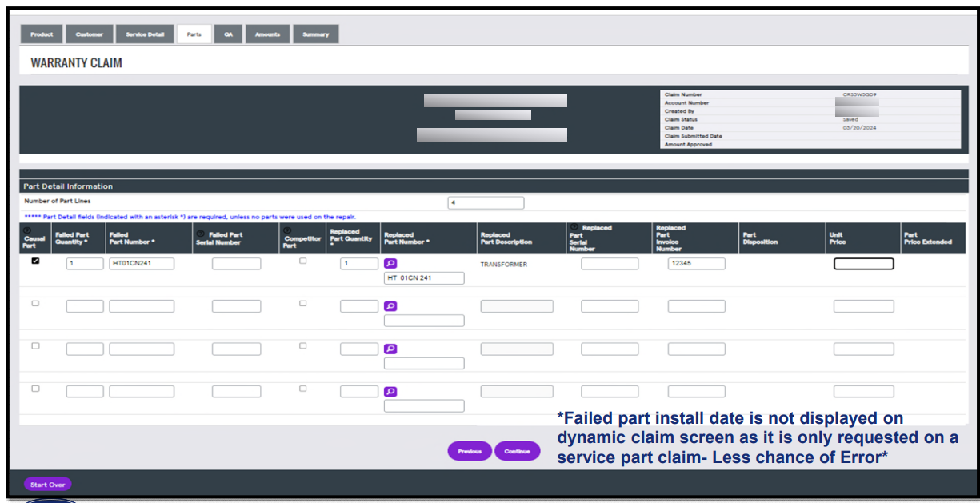Select the Service Detail tab

(x=145, y=34)
